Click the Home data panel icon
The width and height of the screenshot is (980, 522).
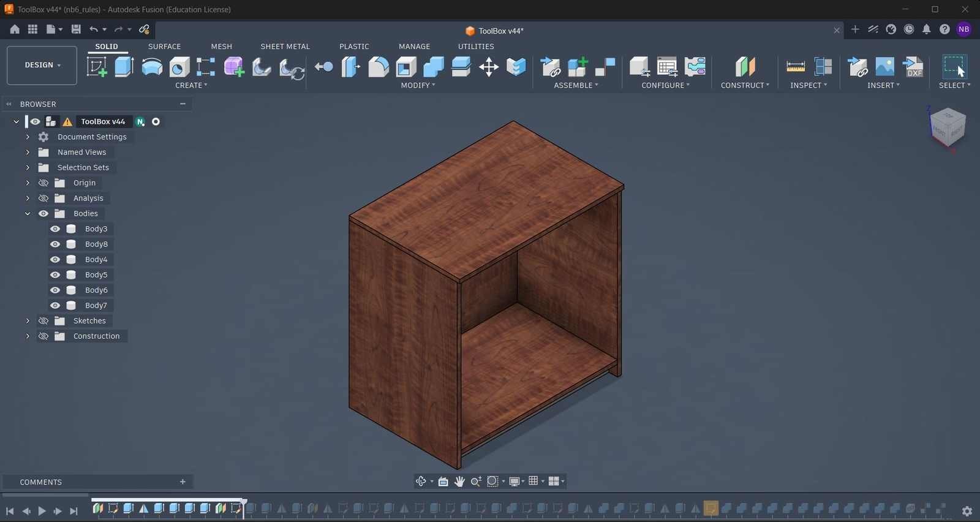pyautogui.click(x=15, y=29)
